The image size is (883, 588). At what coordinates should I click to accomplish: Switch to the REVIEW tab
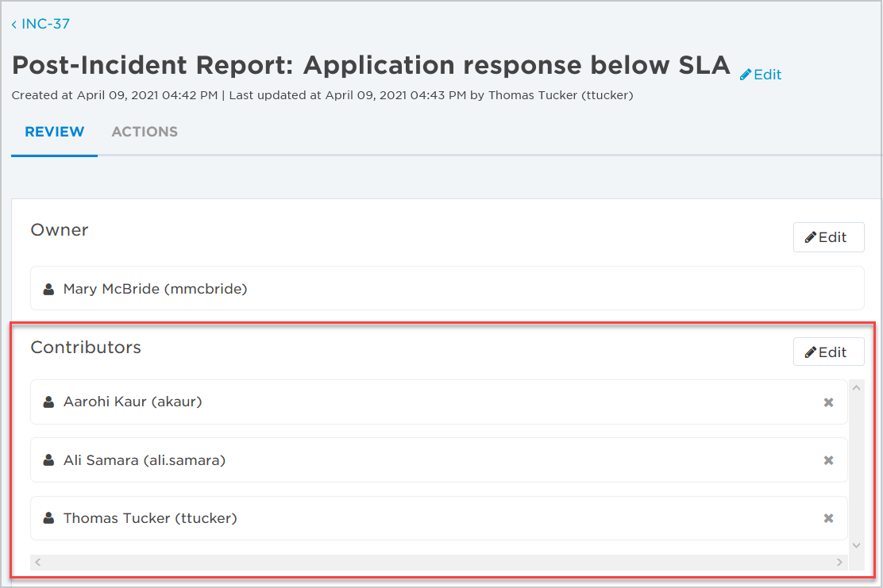coord(55,132)
